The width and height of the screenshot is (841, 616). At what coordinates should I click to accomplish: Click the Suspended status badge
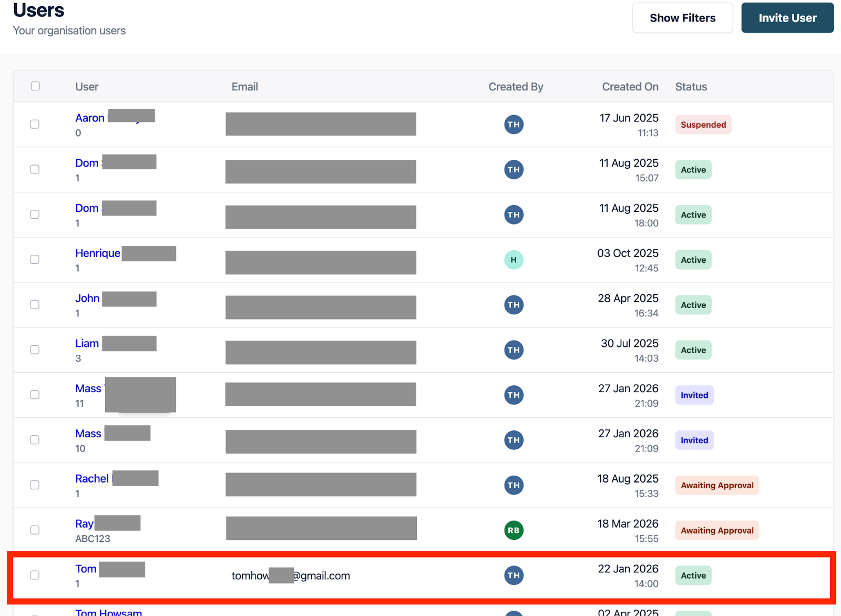click(x=703, y=125)
